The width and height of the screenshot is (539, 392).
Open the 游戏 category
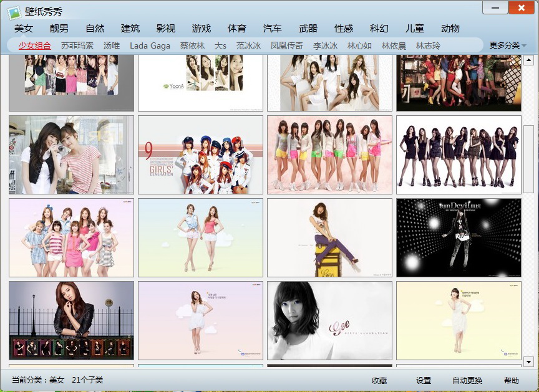tap(202, 29)
